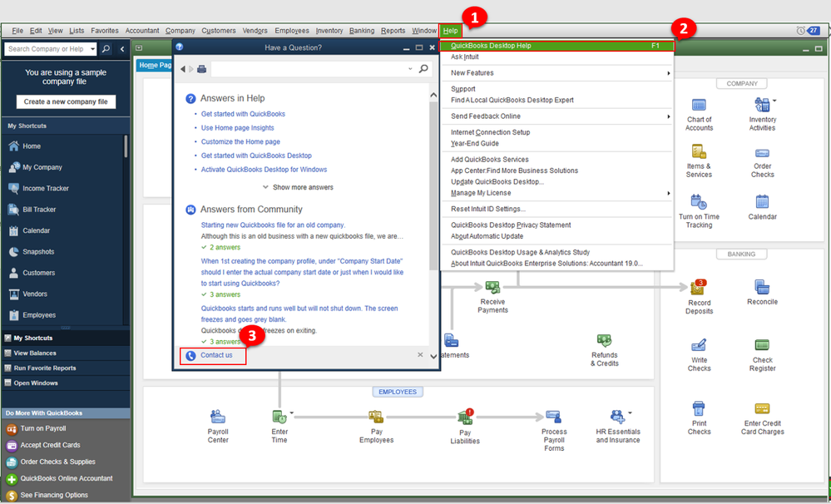Screen dimensions: 831x504
Task: Open Inventory Activities icon
Action: pyautogui.click(x=762, y=105)
